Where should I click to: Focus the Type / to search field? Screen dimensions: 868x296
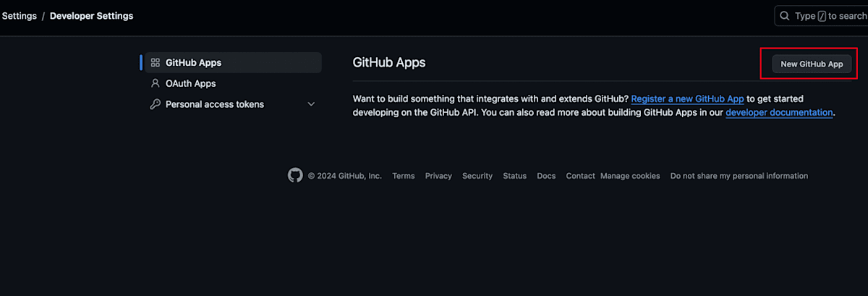click(x=821, y=16)
